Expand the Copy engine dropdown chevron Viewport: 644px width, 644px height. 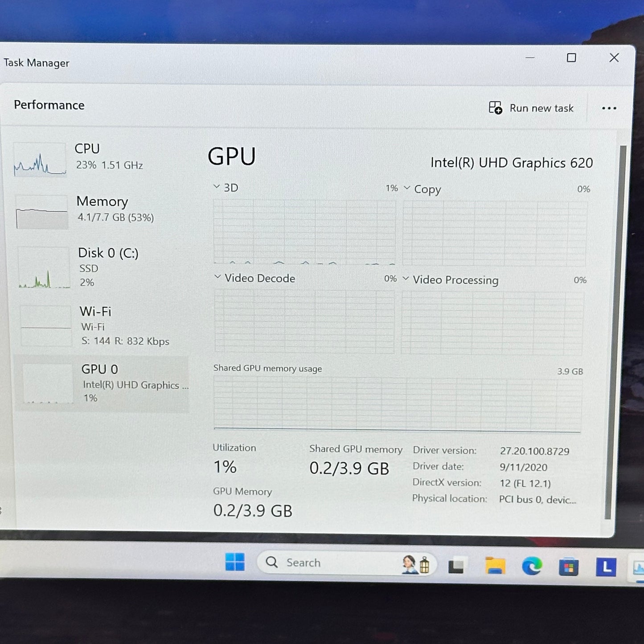(406, 188)
